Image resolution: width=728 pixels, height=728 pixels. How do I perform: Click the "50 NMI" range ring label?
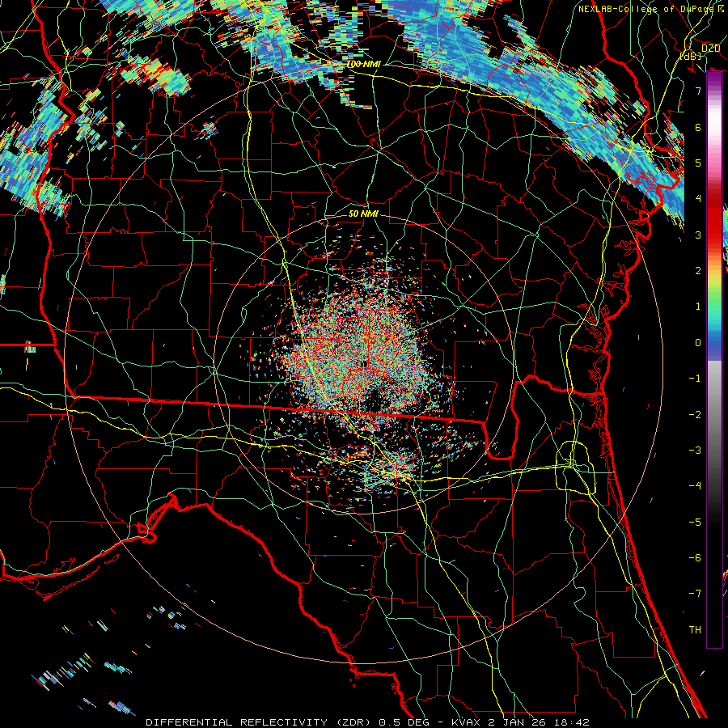363,214
